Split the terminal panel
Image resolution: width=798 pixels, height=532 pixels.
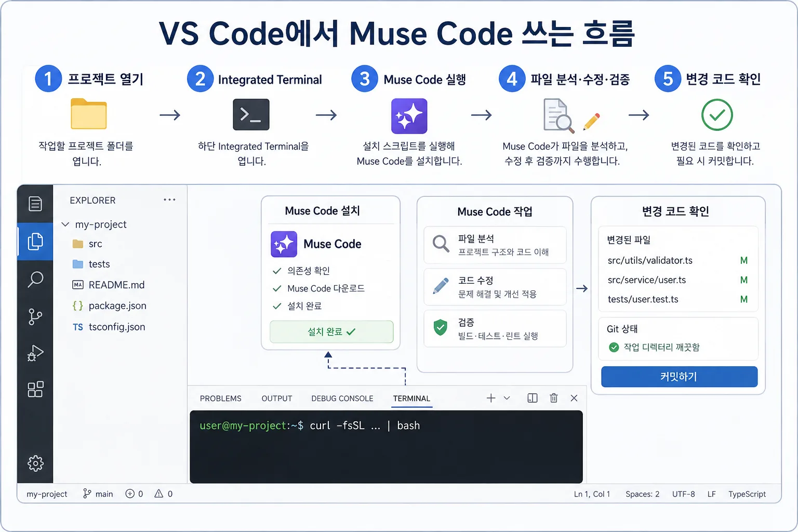(533, 398)
